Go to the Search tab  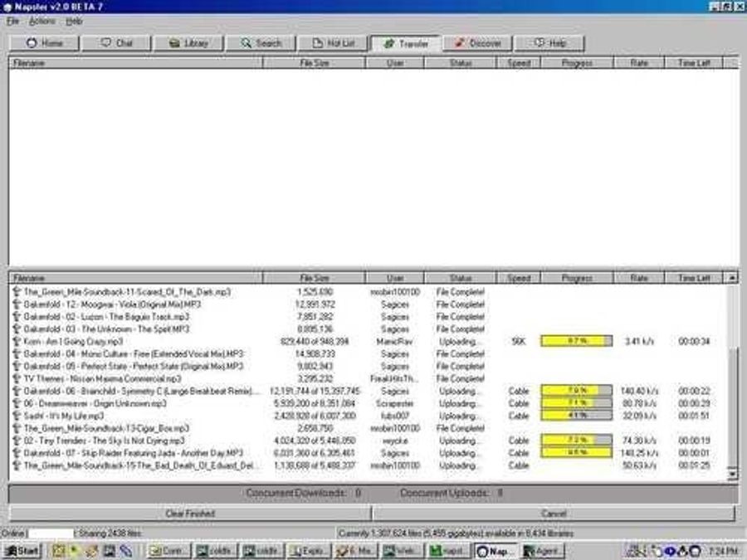tap(261, 43)
